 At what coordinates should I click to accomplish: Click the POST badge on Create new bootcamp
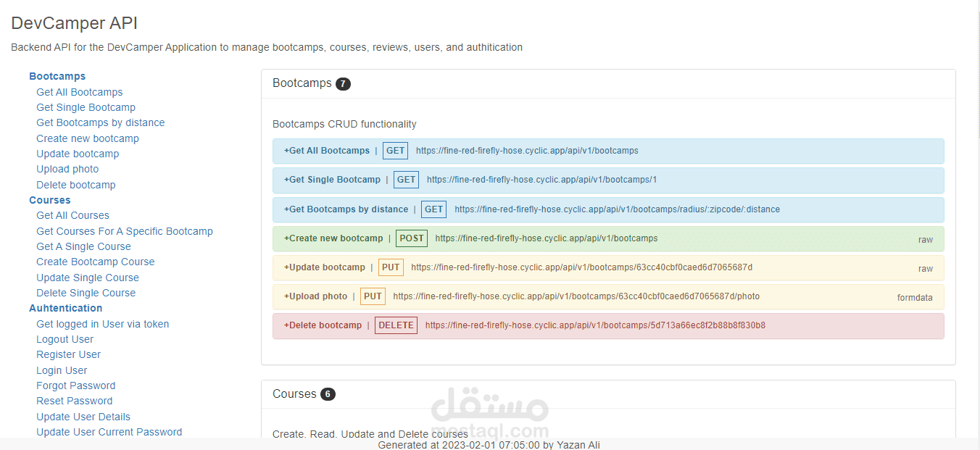pyautogui.click(x=411, y=238)
